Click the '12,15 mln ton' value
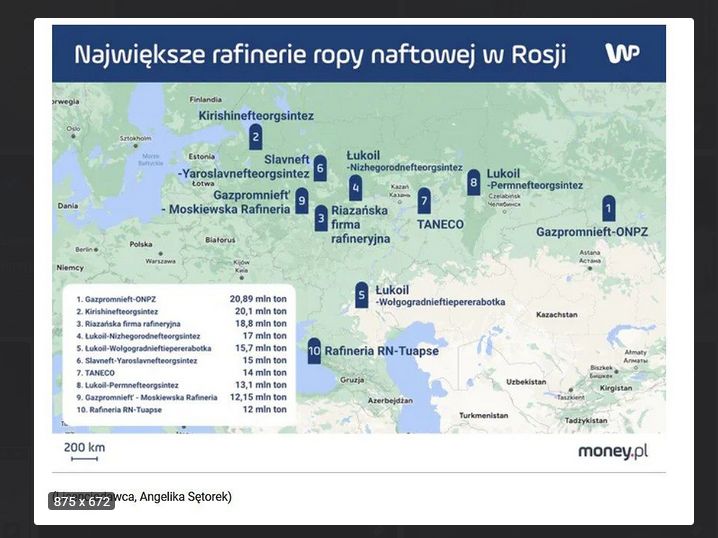 click(x=258, y=397)
